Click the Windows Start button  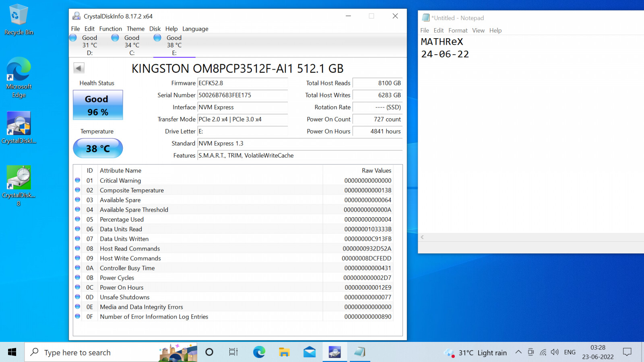click(x=12, y=352)
